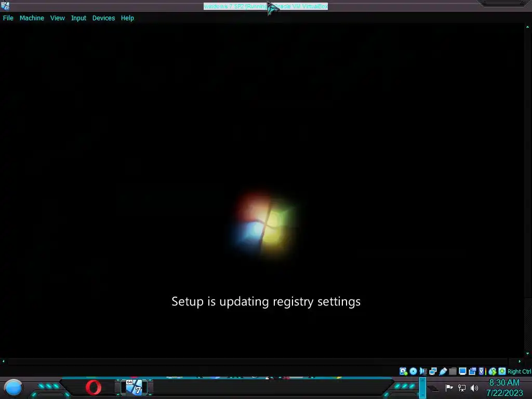
Task: Select the Windows 7 VirtualBox taskbar button
Action: click(135, 388)
